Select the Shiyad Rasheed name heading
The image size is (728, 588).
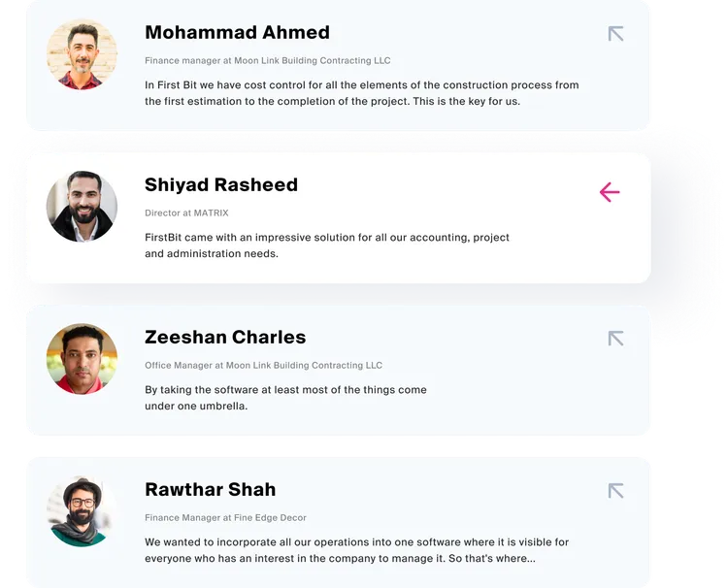click(221, 184)
